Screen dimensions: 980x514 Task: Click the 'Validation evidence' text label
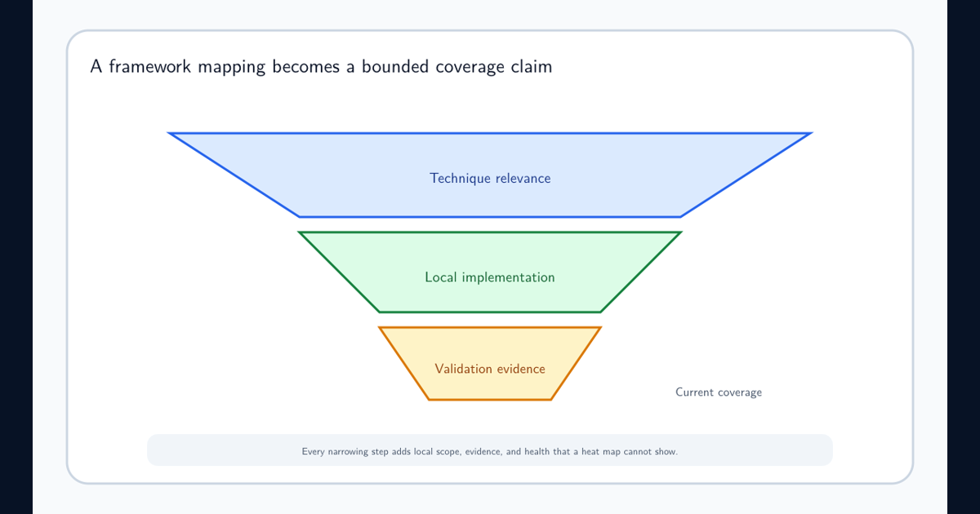490,369
